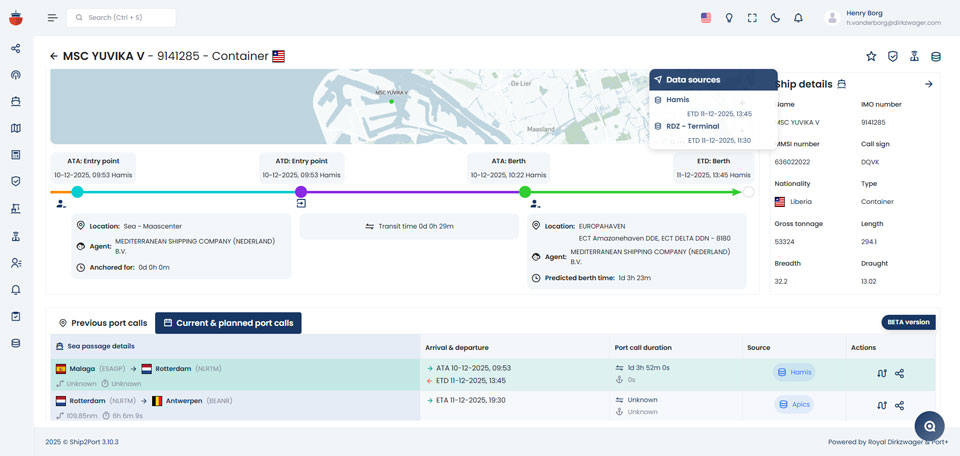
Task: Open the language selector flag dropdown
Action: [706, 18]
